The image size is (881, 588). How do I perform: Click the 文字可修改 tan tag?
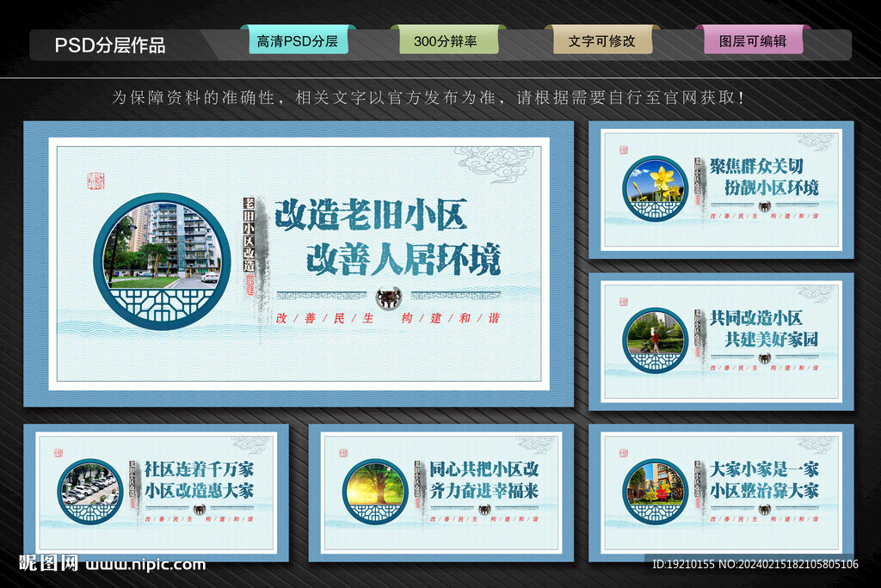pyautogui.click(x=602, y=41)
